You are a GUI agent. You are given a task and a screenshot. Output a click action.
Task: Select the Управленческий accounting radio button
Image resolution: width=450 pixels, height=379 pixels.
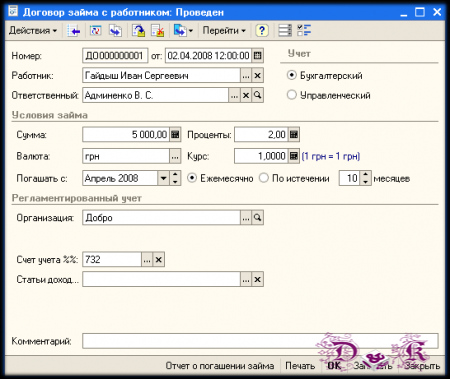(291, 95)
